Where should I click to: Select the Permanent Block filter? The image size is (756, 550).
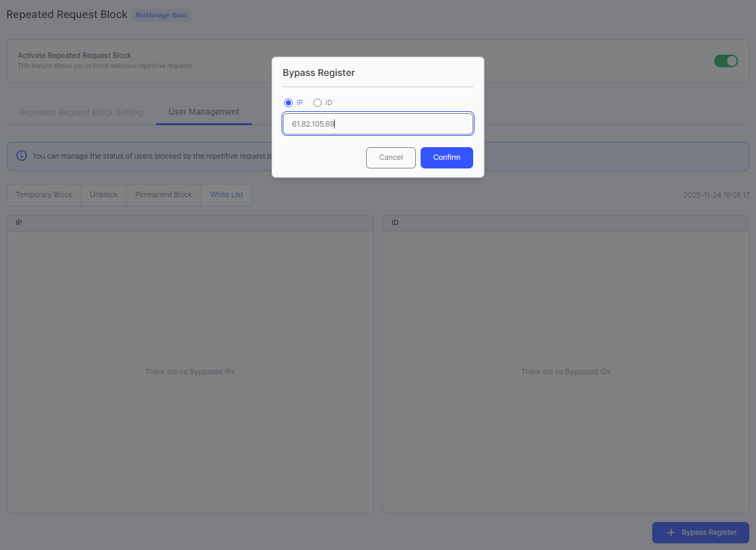pyautogui.click(x=163, y=194)
